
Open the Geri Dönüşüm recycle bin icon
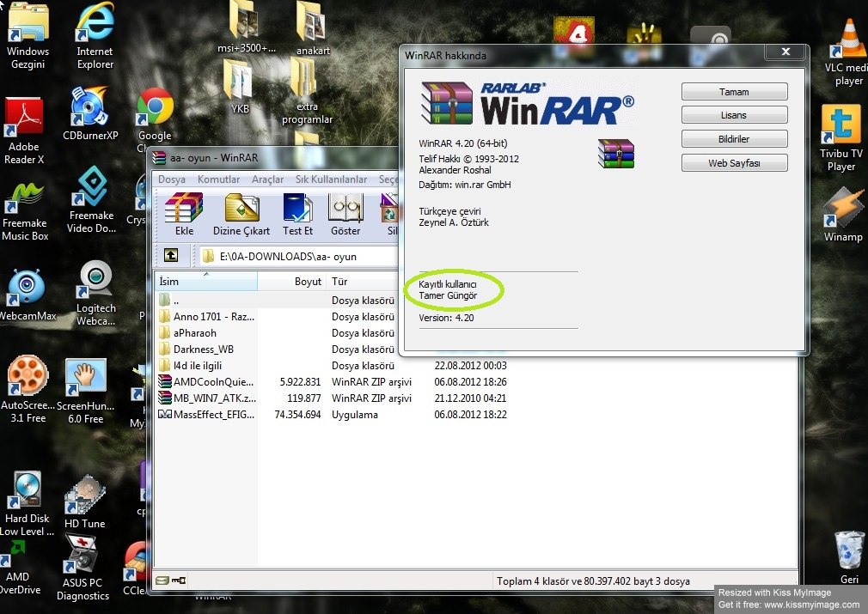[848, 557]
